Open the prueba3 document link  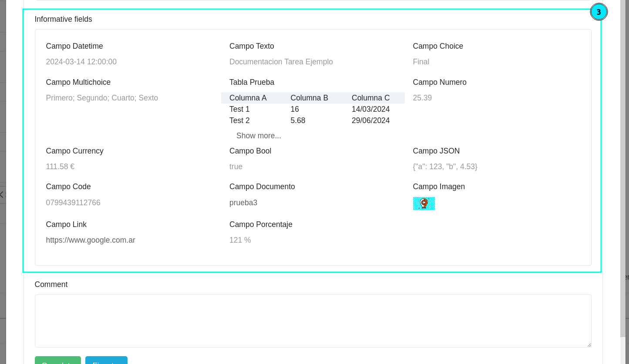tap(243, 203)
